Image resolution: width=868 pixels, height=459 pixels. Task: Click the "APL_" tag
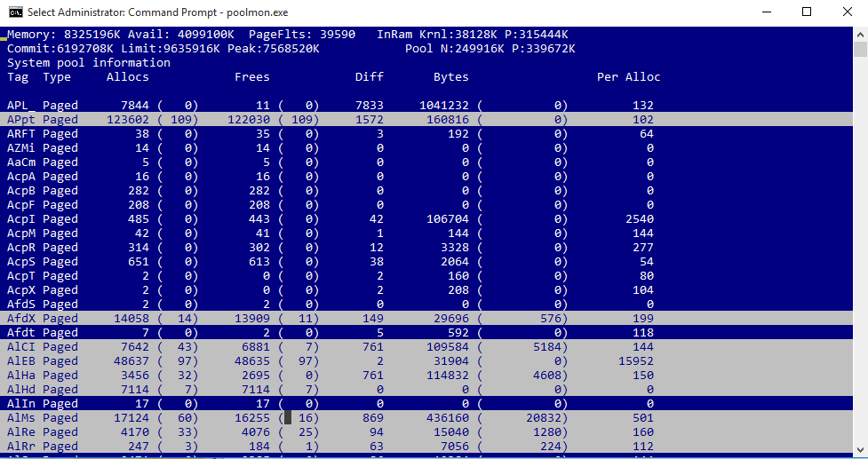(21, 105)
